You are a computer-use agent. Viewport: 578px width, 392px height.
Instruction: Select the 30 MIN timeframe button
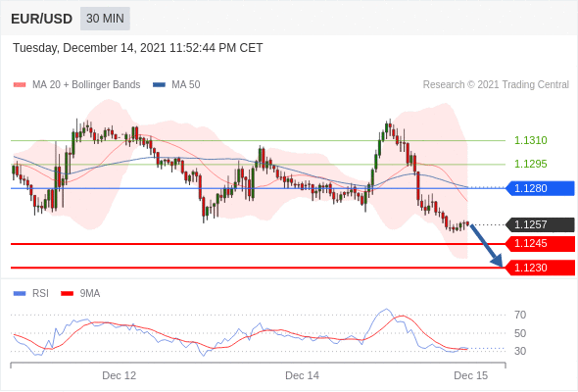coord(105,19)
